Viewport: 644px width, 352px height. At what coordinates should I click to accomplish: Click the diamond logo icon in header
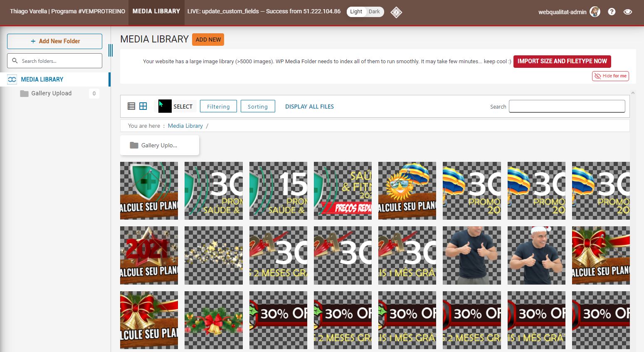coord(396,12)
